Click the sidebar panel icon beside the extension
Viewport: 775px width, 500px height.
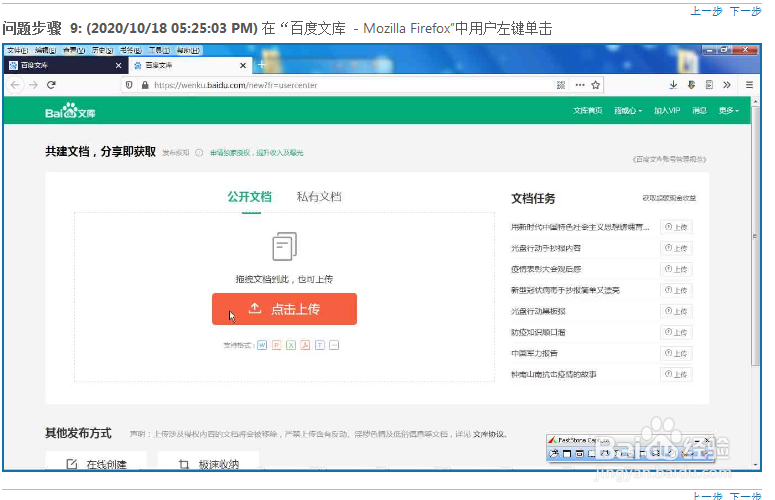(x=709, y=85)
